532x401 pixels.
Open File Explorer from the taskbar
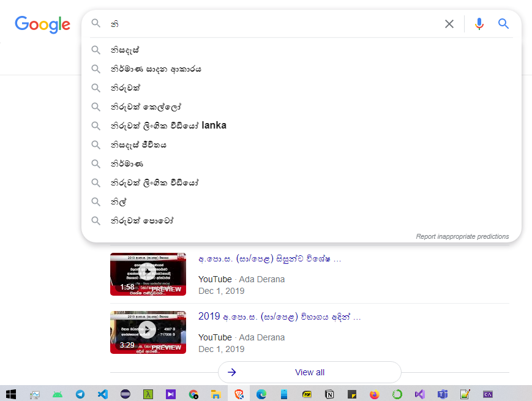215,394
